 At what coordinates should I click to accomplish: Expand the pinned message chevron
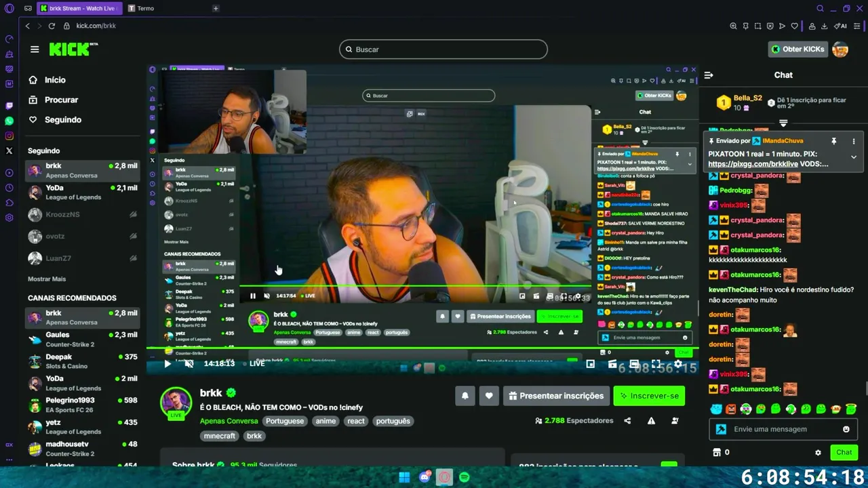coord(854,157)
